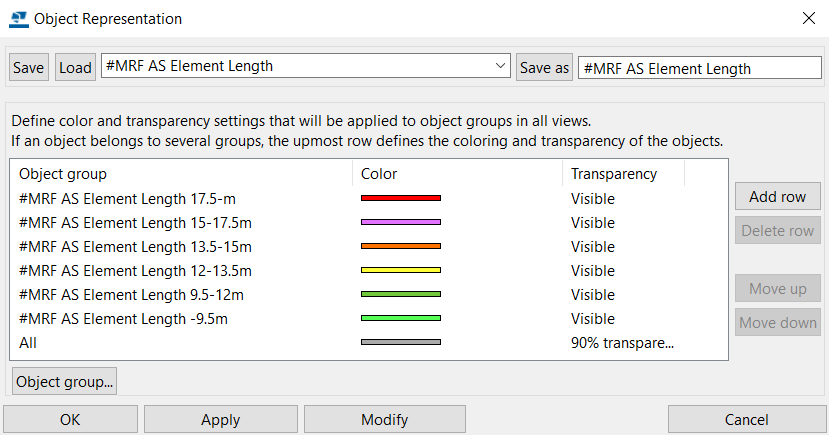Image resolution: width=829 pixels, height=435 pixels.
Task: Apply the object representation settings
Action: [x=220, y=420]
